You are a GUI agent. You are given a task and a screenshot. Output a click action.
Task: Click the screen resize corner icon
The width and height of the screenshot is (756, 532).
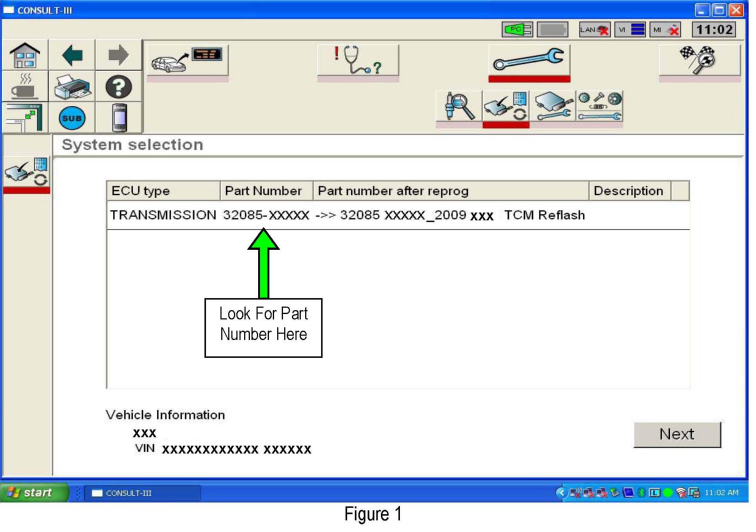[x=24, y=118]
